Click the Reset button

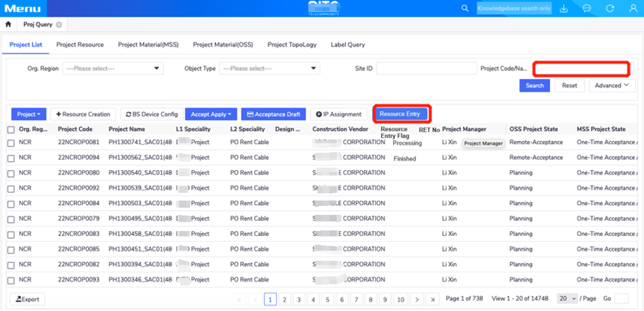[x=569, y=85]
